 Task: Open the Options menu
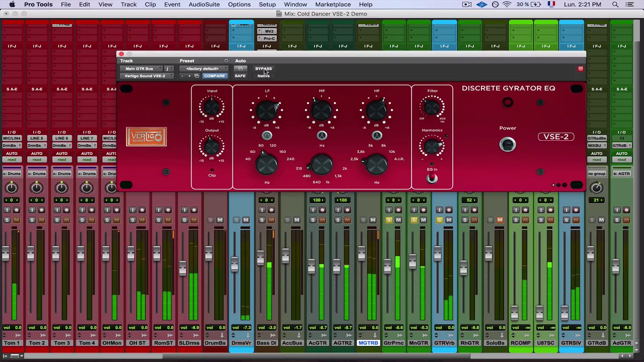pos(239,5)
